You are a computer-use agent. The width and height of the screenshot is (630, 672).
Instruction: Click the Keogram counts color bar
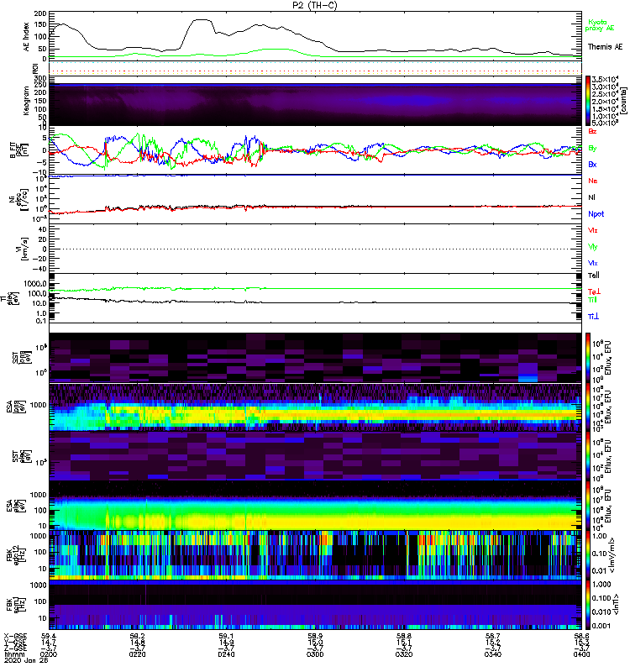pos(588,101)
